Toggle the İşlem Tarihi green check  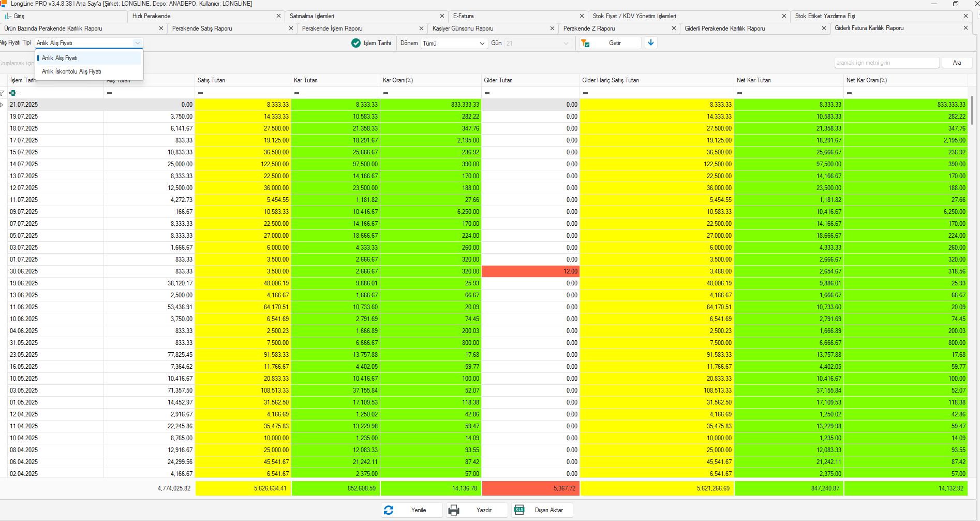356,43
